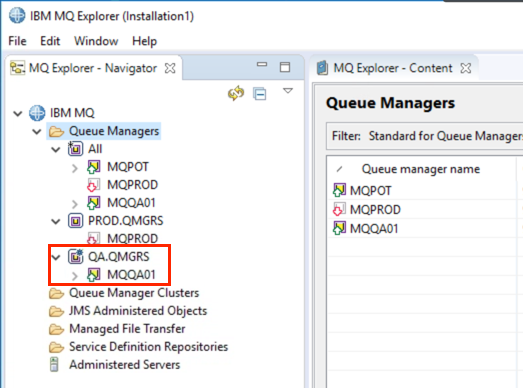
Task: Collapse the Queue Managers folder
Action: pyautogui.click(x=37, y=131)
